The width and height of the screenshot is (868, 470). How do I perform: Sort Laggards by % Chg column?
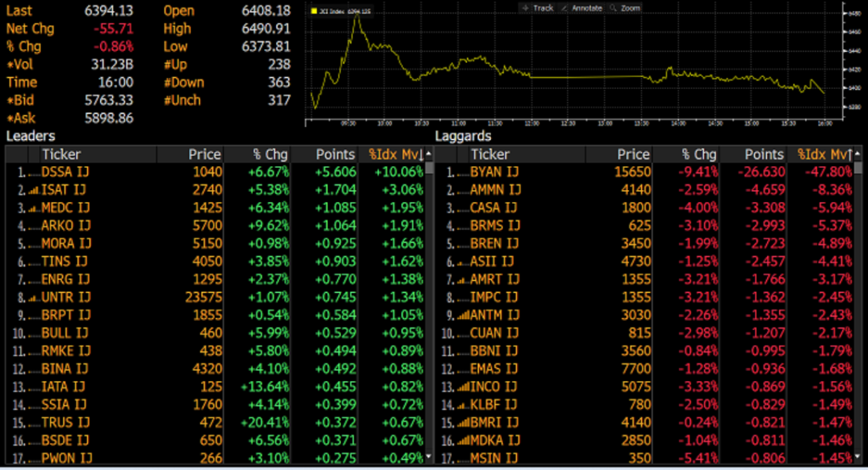pyautogui.click(x=699, y=154)
